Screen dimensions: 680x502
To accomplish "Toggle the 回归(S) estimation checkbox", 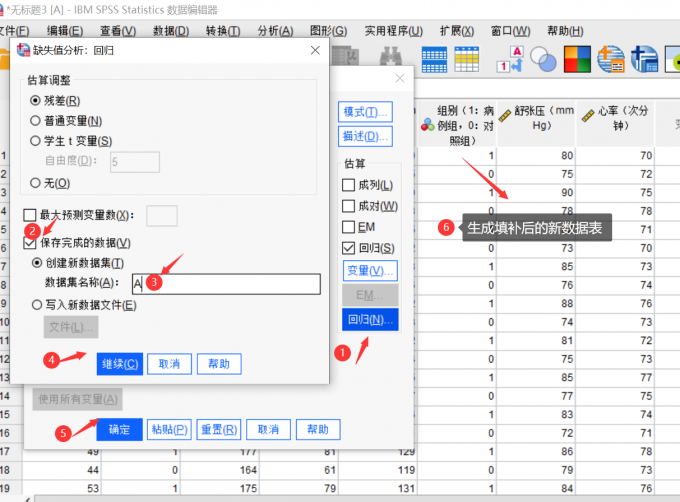I will point(348,248).
